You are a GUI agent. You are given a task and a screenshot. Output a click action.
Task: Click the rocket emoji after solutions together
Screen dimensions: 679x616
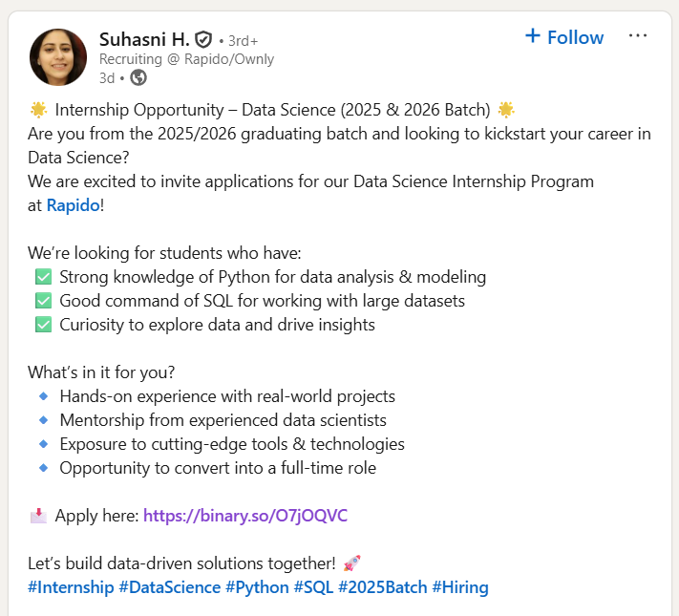pos(351,563)
